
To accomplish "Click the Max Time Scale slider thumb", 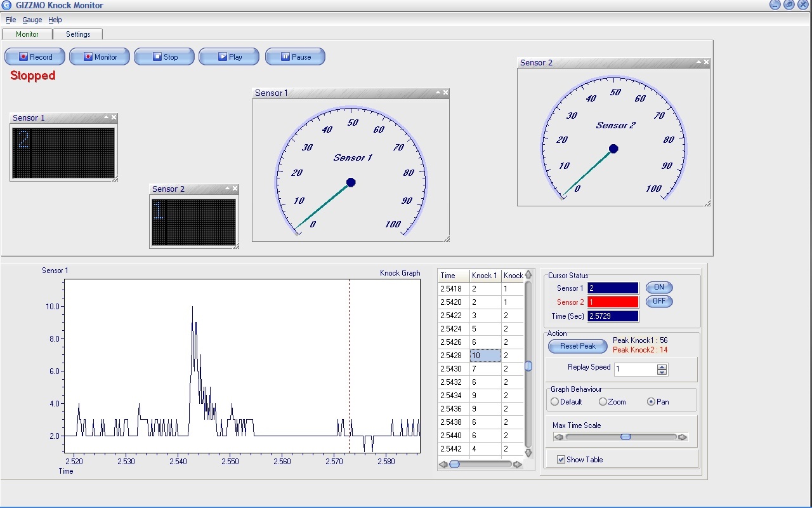I will tap(625, 437).
